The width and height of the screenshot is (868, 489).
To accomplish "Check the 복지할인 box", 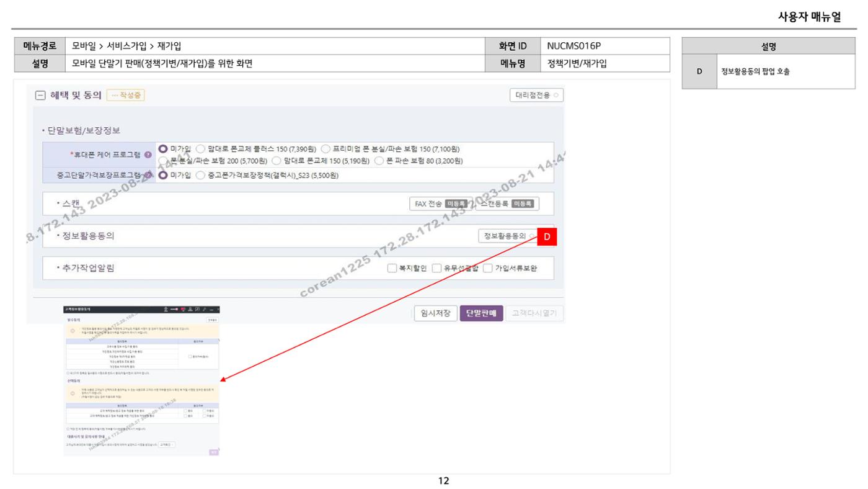I will pos(391,268).
